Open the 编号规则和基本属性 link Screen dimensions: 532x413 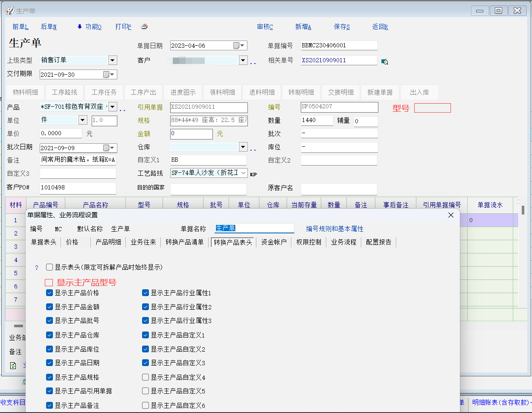tap(334, 229)
